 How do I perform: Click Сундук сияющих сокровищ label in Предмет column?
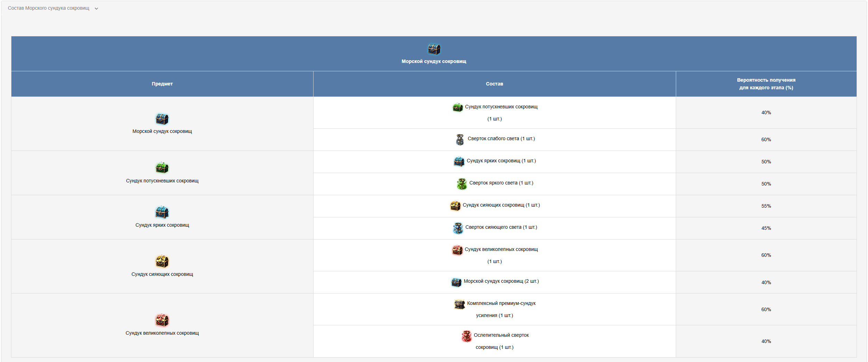[162, 274]
